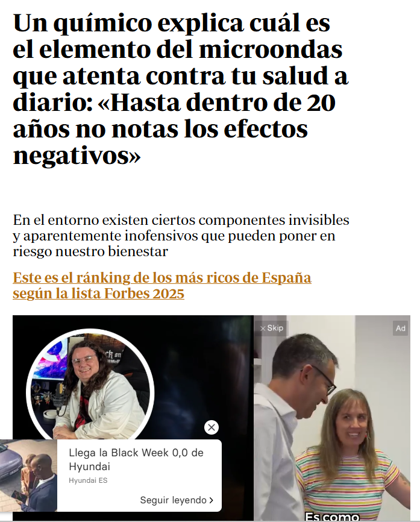The height and width of the screenshot is (522, 420).
Task: Click the X icon beside Skip
Action: point(263,329)
